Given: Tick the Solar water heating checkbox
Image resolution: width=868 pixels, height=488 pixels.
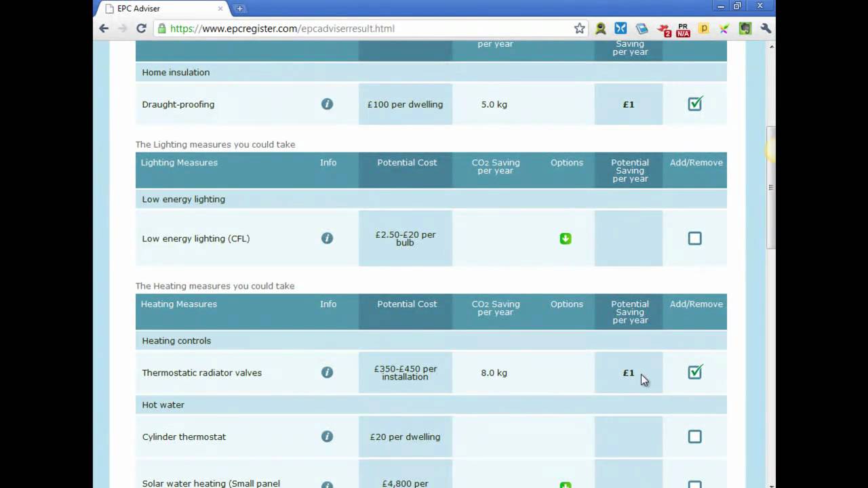Looking at the screenshot, I should (x=695, y=485).
